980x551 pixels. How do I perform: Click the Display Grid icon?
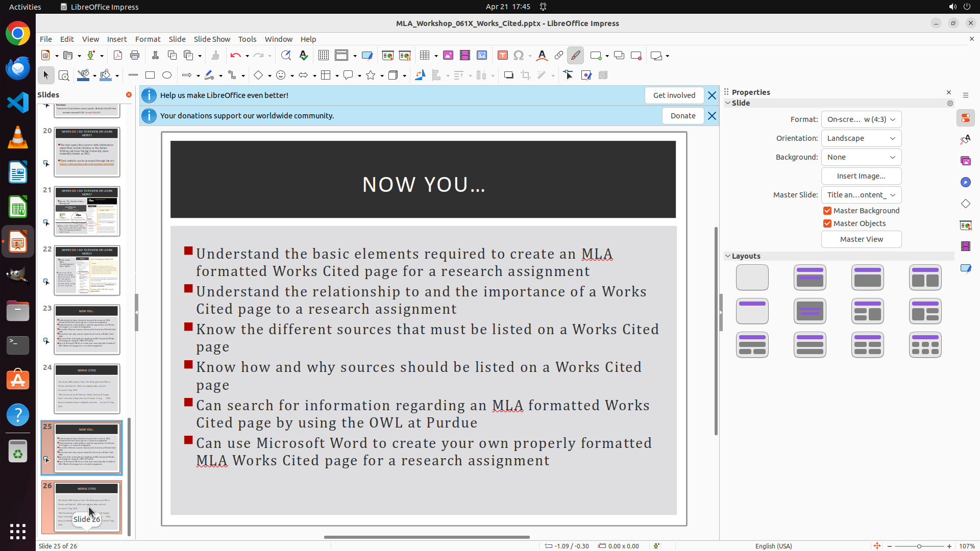[x=324, y=56]
